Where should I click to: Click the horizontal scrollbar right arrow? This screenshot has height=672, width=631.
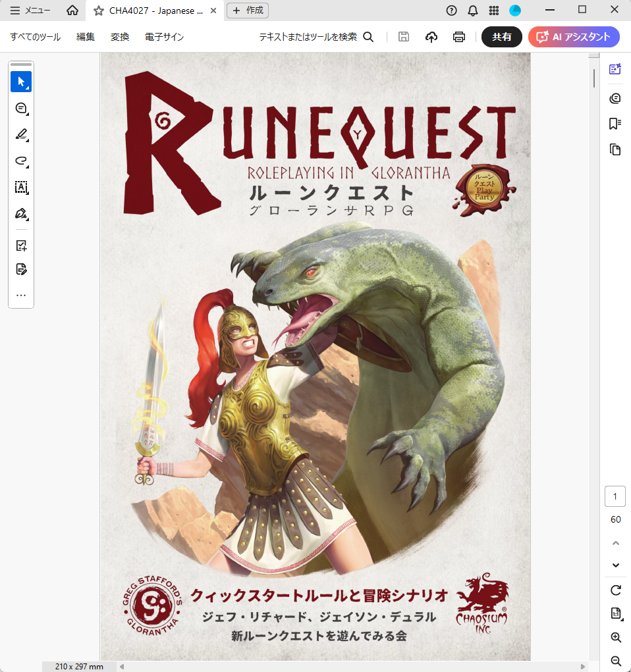coord(582,667)
